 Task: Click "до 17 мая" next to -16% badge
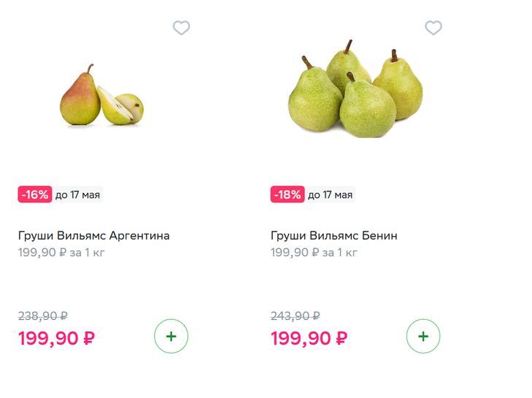tap(77, 194)
